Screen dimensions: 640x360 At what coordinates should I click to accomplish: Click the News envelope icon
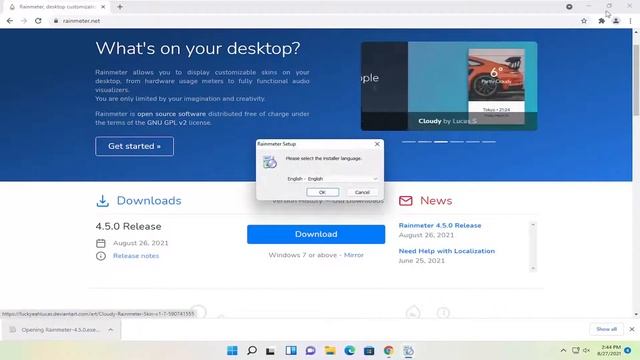[x=406, y=201]
